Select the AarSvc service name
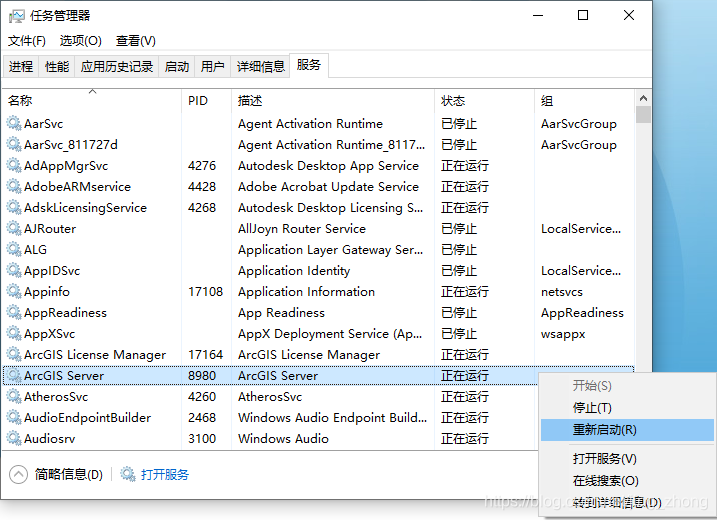 [43, 123]
